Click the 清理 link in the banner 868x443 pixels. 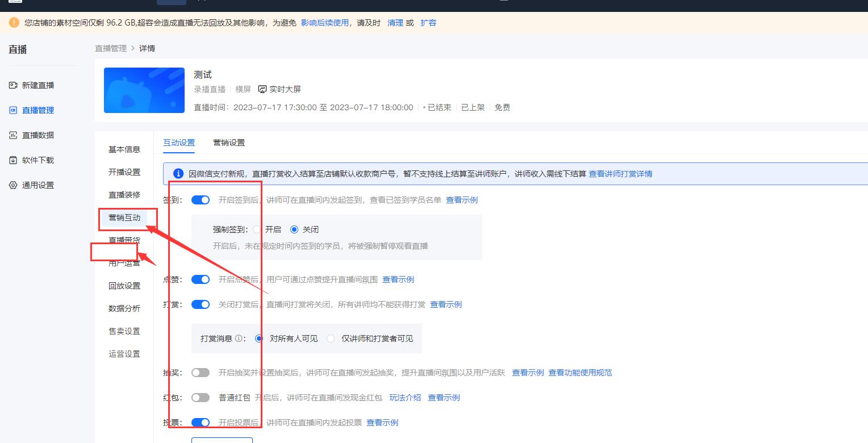pyautogui.click(x=396, y=23)
